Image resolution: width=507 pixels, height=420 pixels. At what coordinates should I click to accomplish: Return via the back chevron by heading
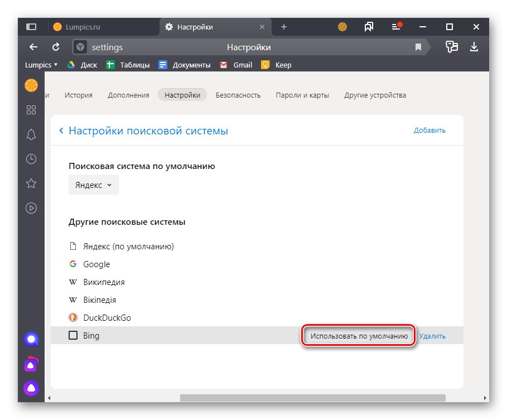[x=61, y=131]
